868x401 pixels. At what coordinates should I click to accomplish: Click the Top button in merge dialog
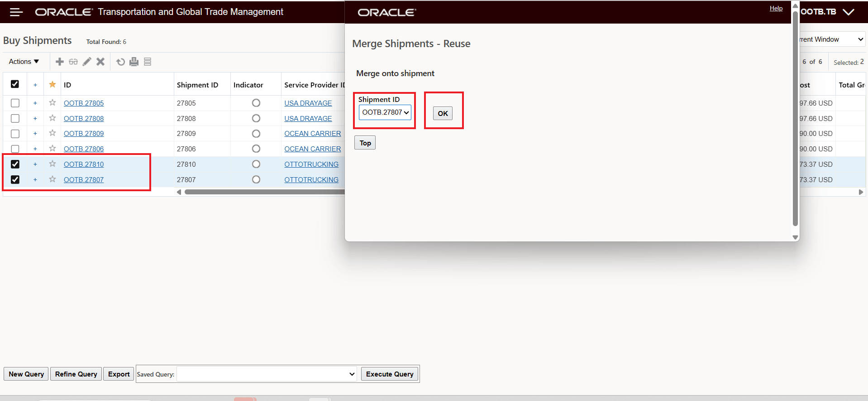point(365,143)
